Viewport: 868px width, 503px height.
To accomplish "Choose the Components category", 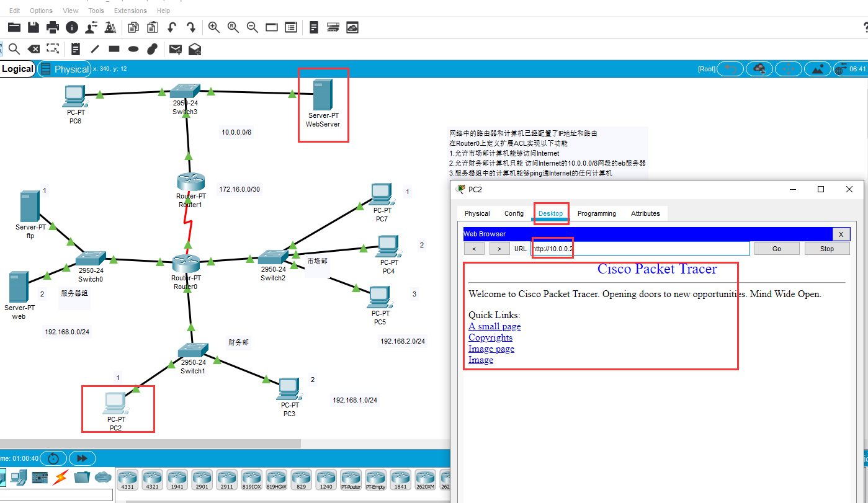I will 40,477.
